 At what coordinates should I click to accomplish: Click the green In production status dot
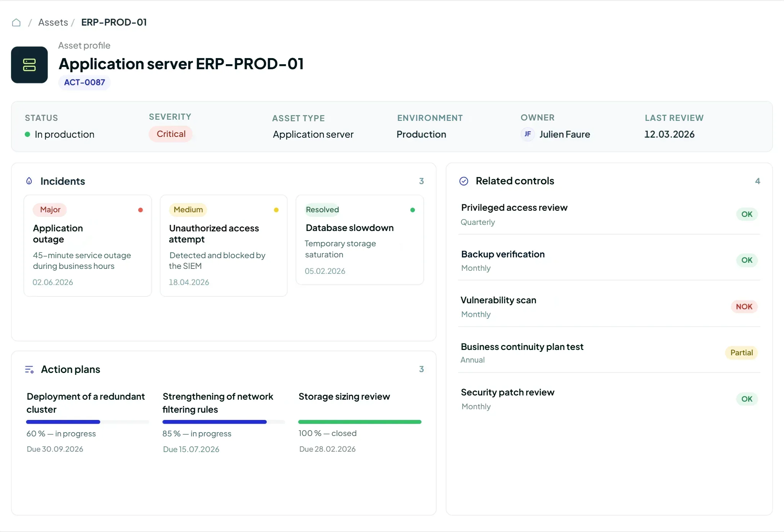point(28,134)
